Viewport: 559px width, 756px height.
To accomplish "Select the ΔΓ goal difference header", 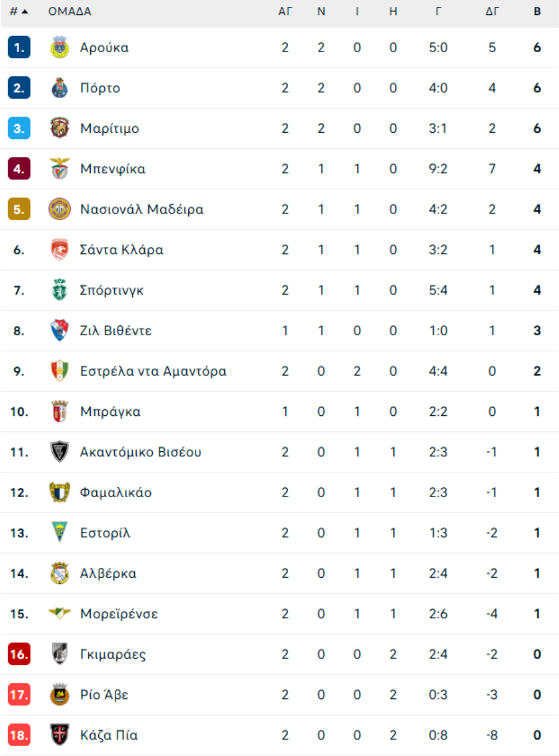I will (492, 12).
